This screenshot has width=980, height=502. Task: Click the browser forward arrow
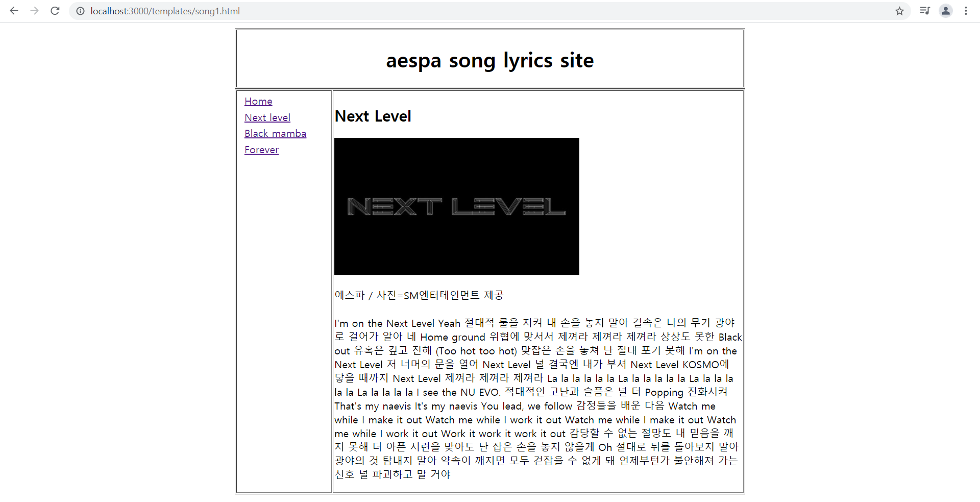(x=34, y=11)
